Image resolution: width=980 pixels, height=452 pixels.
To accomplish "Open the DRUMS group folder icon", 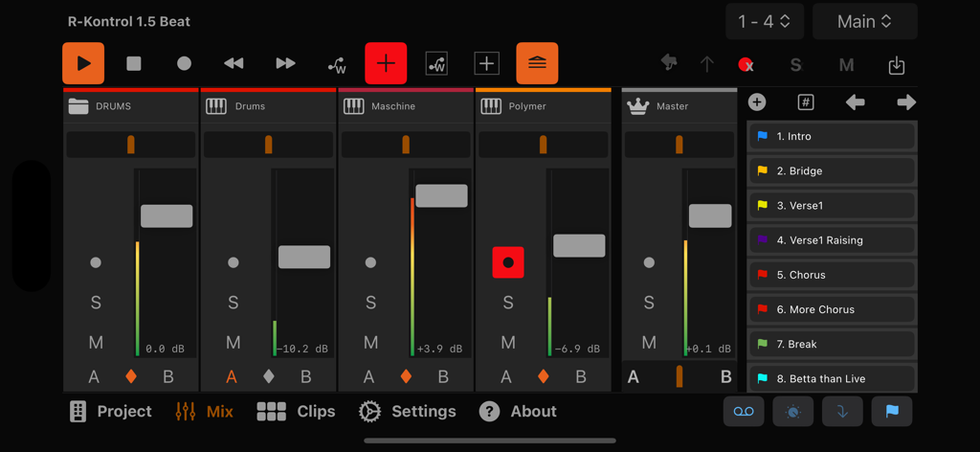I will pyautogui.click(x=78, y=106).
